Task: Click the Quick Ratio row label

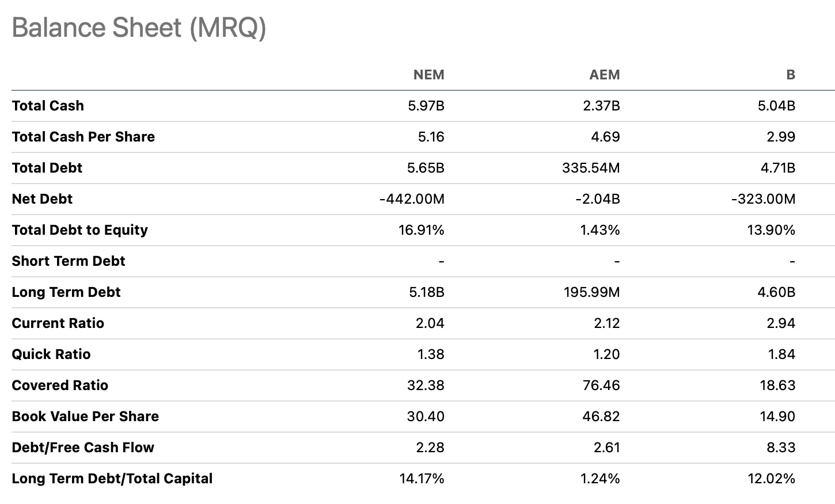Action: click(x=51, y=354)
